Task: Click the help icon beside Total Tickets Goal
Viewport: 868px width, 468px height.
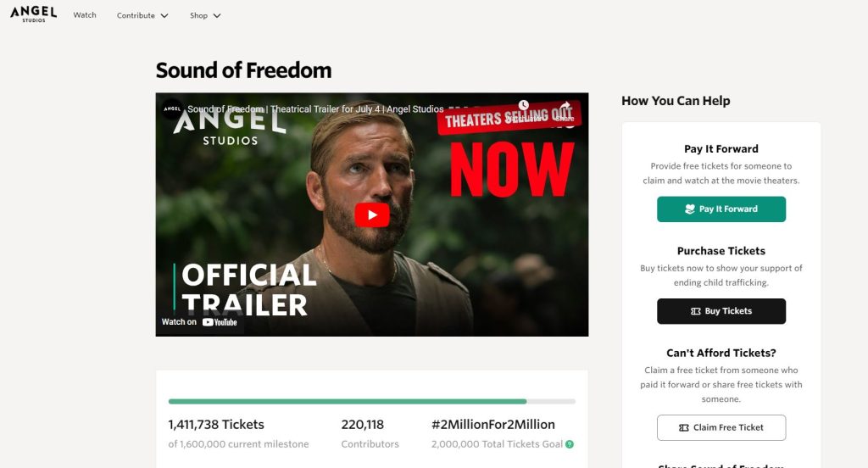Action: pos(570,444)
